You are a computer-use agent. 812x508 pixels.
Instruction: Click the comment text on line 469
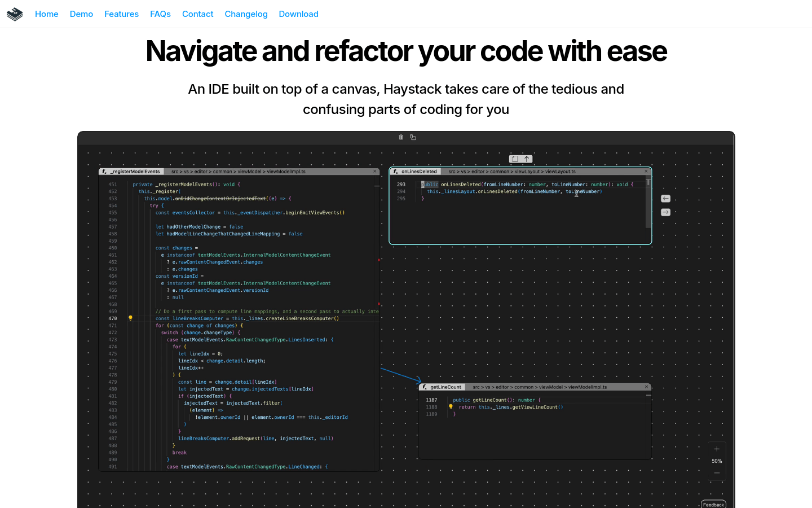tap(267, 312)
